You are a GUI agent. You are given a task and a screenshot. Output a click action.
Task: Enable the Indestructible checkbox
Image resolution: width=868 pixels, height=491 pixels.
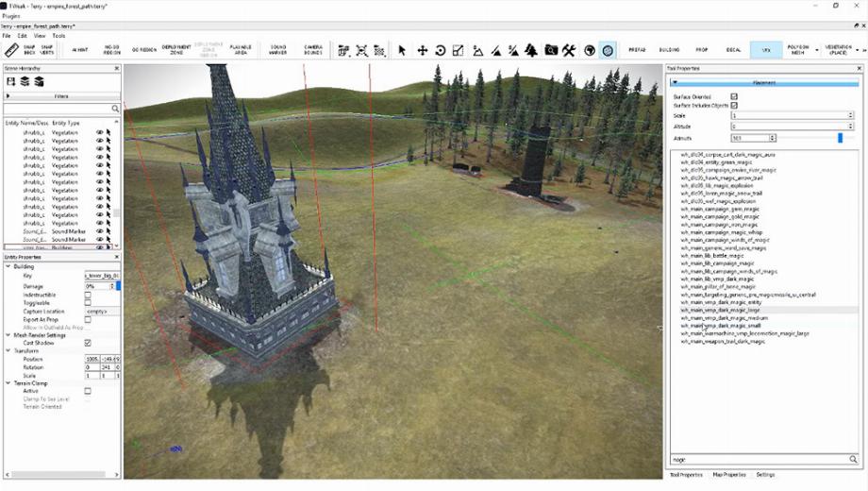pos(88,295)
